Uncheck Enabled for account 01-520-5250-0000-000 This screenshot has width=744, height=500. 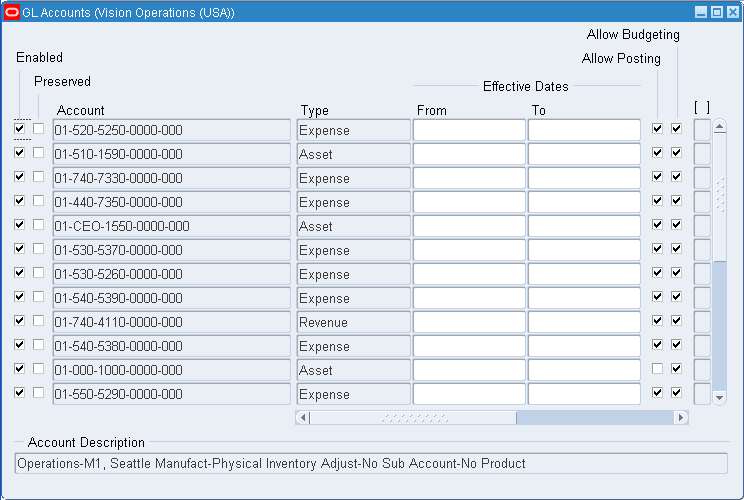click(20, 129)
